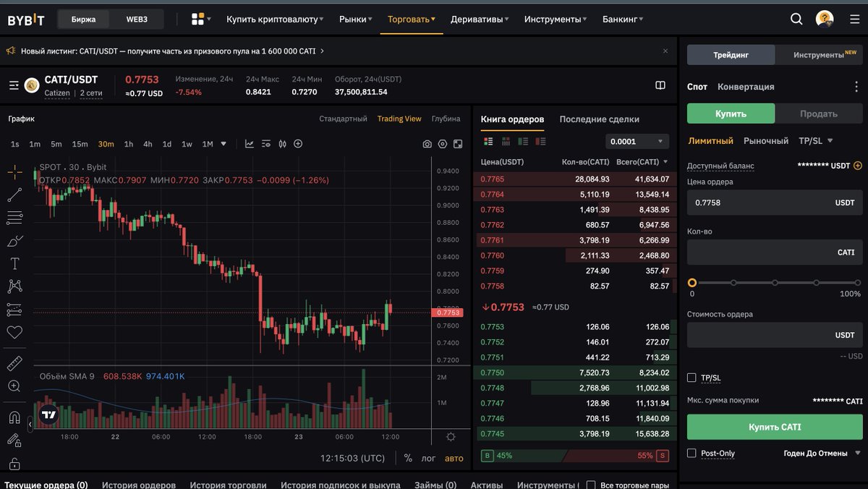The width and height of the screenshot is (868, 489).
Task: Select the 1h timeframe
Action: [x=129, y=144]
